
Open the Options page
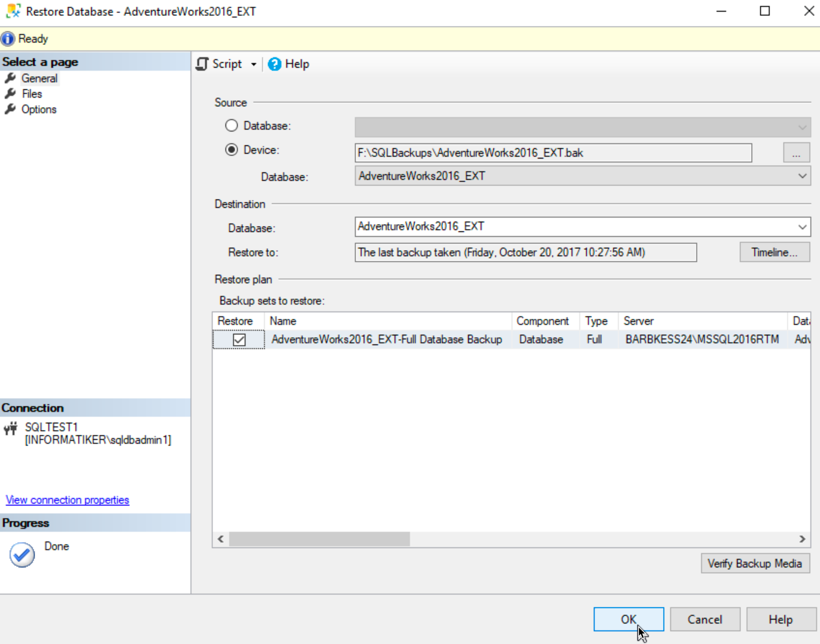[x=39, y=109]
